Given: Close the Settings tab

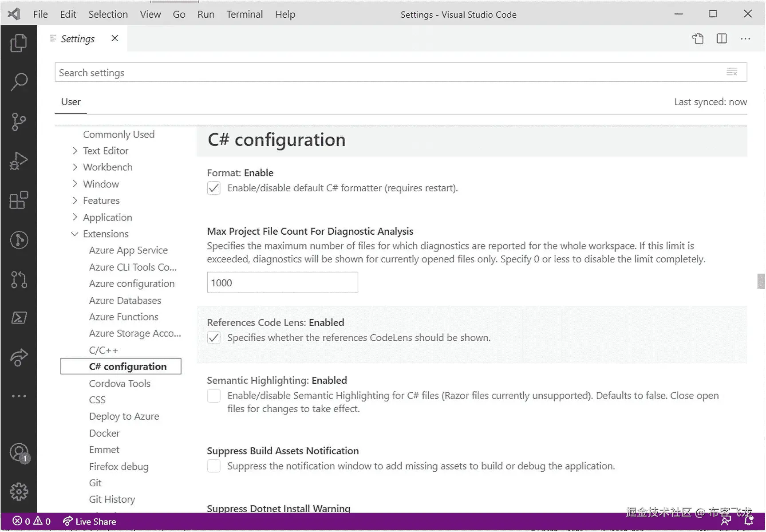Looking at the screenshot, I should click(115, 38).
